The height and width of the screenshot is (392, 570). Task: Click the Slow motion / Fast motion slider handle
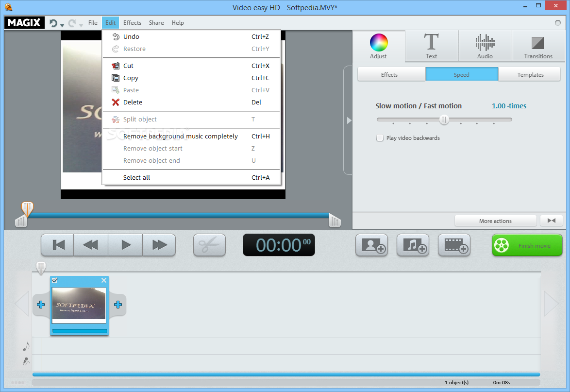[444, 119]
